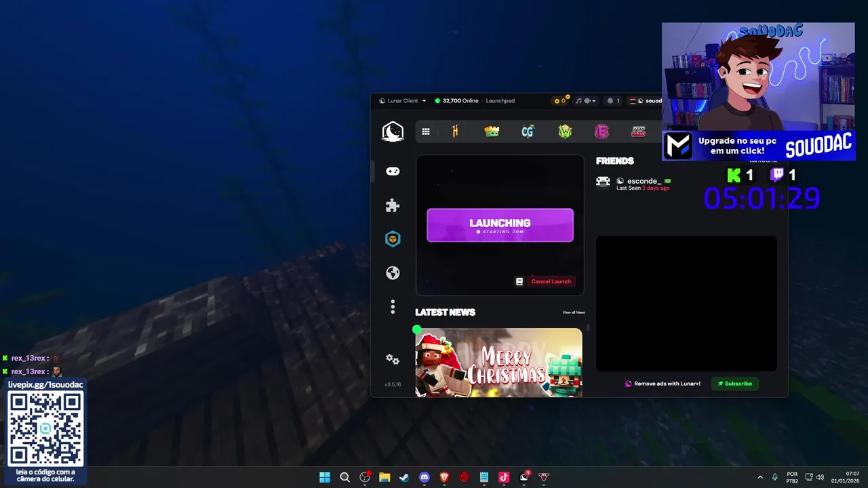This screenshot has height=488, width=868.
Task: Open the Lunar Client dropdown menu
Action: (402, 101)
